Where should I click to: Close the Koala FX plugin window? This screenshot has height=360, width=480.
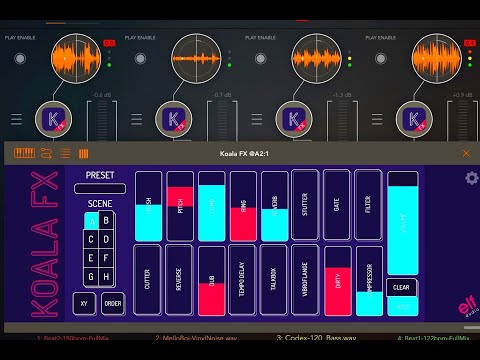tap(466, 153)
